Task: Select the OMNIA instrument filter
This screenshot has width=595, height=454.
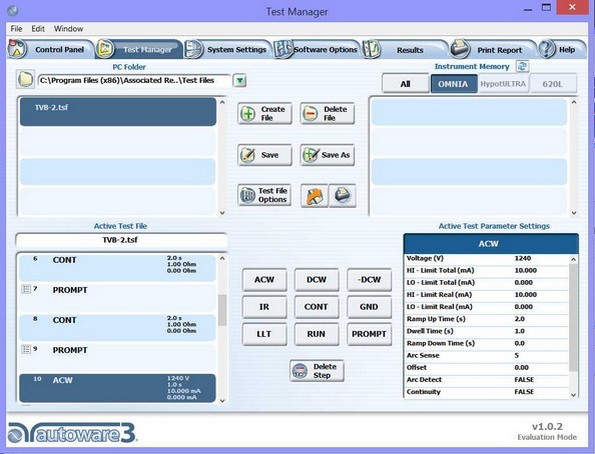Action: tap(454, 84)
